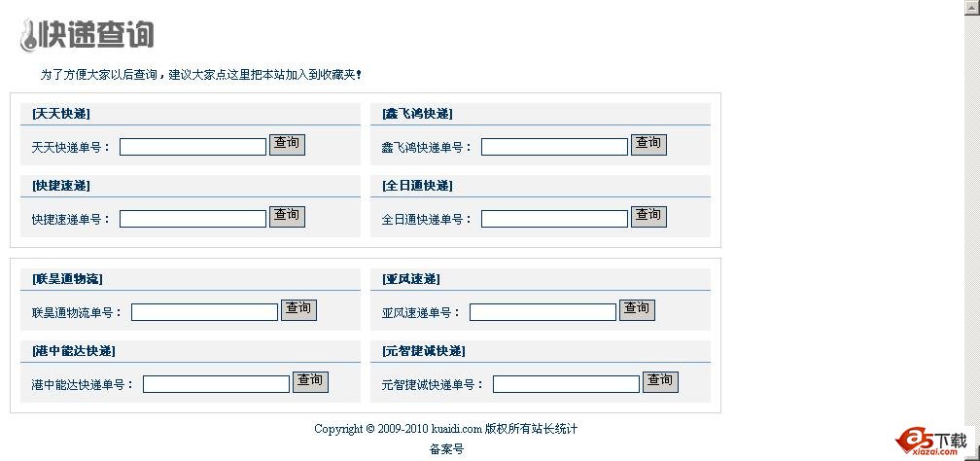
Task: Click the 港中能达快递单号 text box
Action: (216, 384)
